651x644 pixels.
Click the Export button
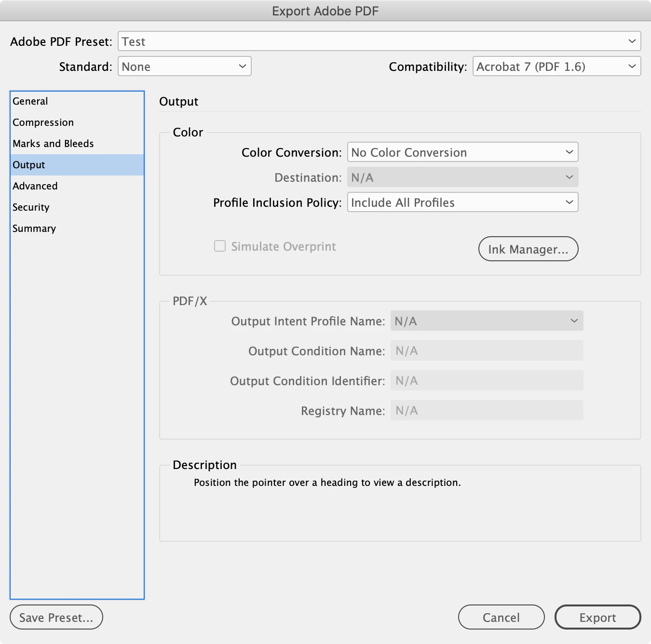(597, 617)
